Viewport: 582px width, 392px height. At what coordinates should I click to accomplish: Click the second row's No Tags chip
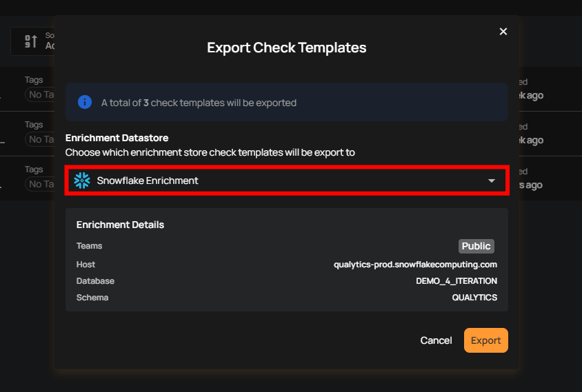click(40, 139)
